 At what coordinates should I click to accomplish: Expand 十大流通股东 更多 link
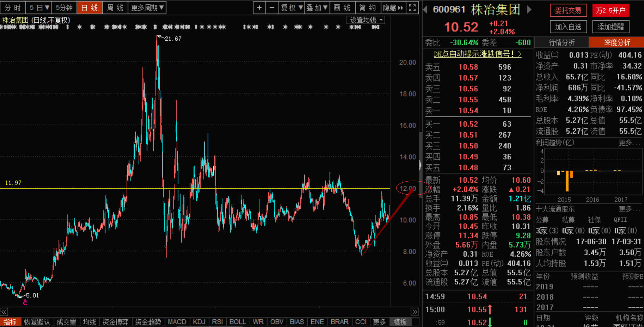click(629, 209)
